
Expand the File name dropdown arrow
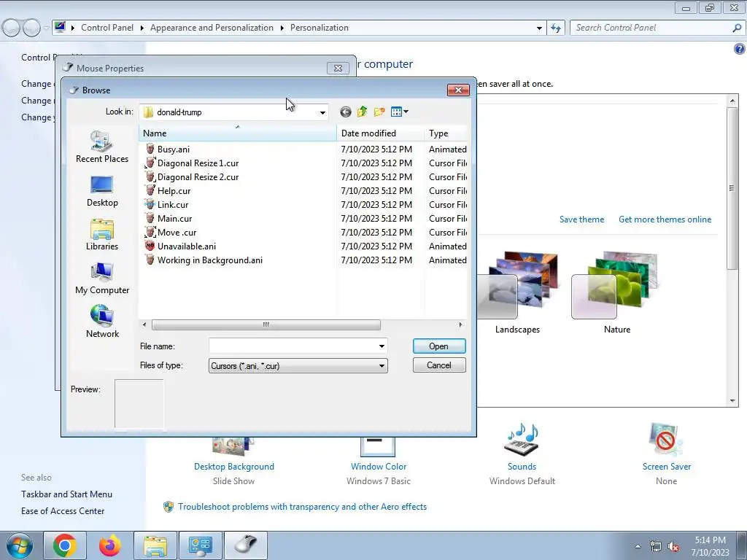(382, 346)
